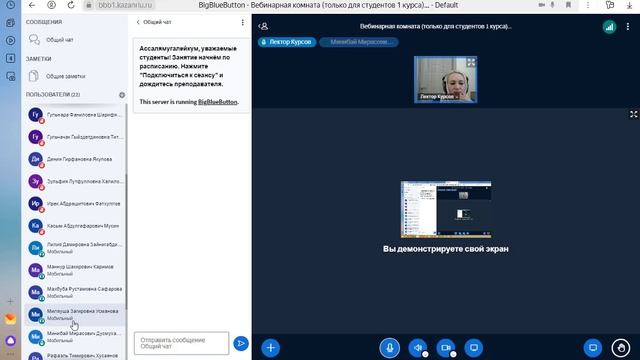640x360 pixels.
Task: Open the history clock icon in sidebar
Action: pyautogui.click(x=11, y=5)
